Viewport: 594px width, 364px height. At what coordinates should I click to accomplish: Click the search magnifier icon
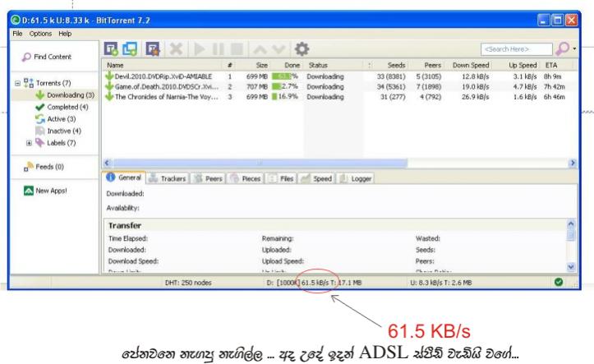562,48
